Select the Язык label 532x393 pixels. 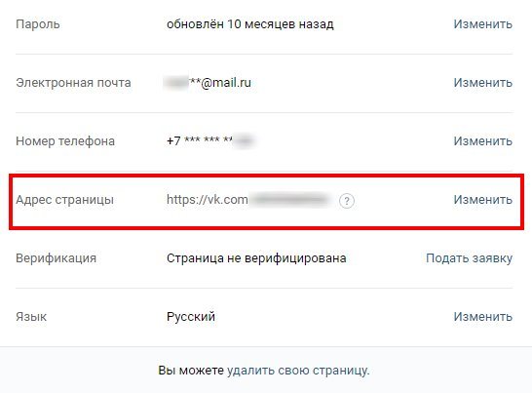pos(31,317)
